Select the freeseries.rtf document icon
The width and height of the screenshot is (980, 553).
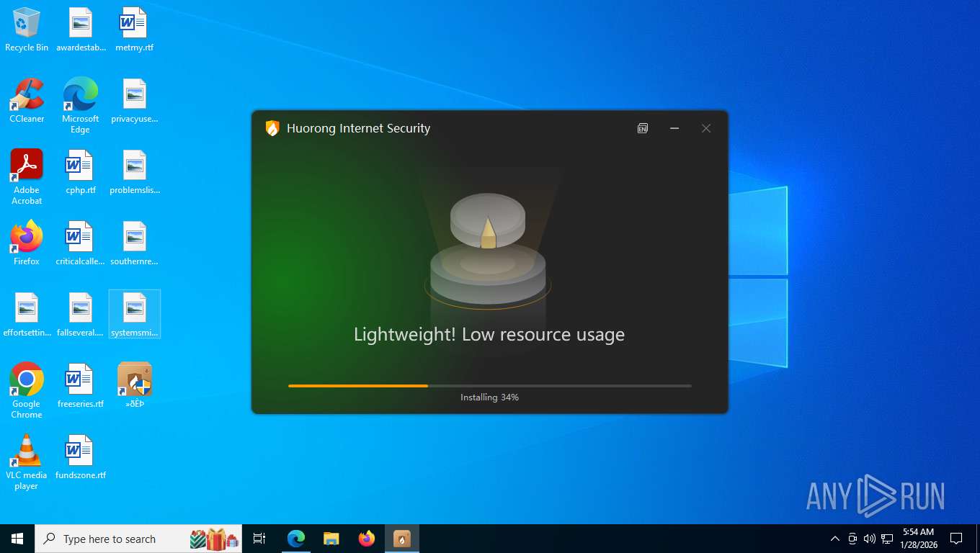click(81, 386)
